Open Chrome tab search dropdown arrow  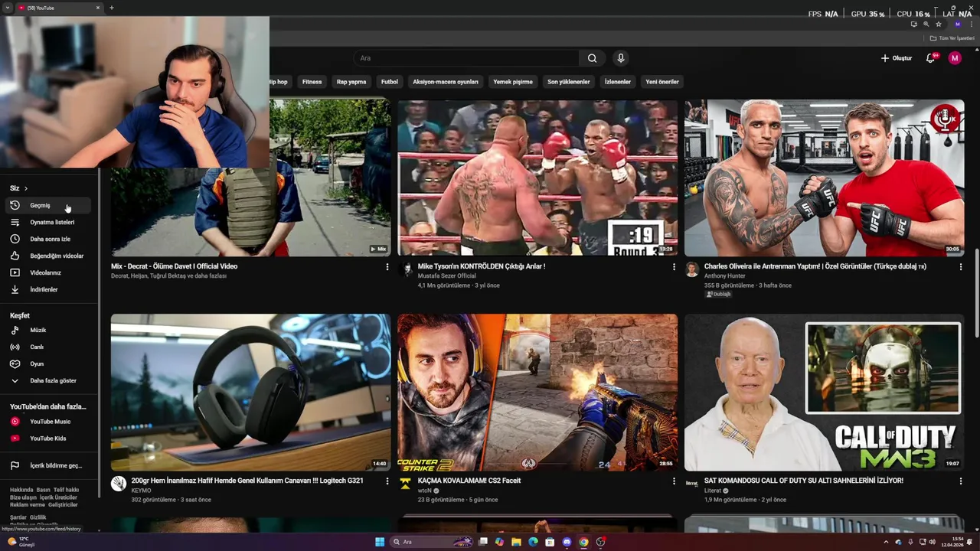coord(7,8)
